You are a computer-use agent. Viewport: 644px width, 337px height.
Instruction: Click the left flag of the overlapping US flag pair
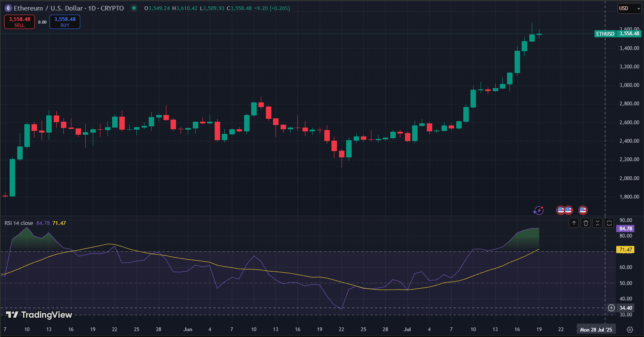560,210
